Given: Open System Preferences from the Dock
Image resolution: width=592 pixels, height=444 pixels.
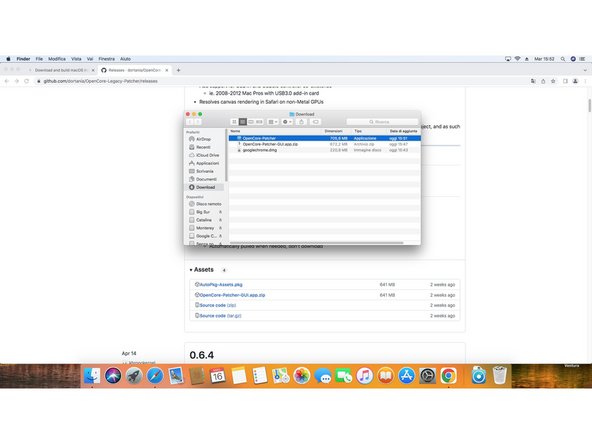Looking at the screenshot, I should [427, 376].
